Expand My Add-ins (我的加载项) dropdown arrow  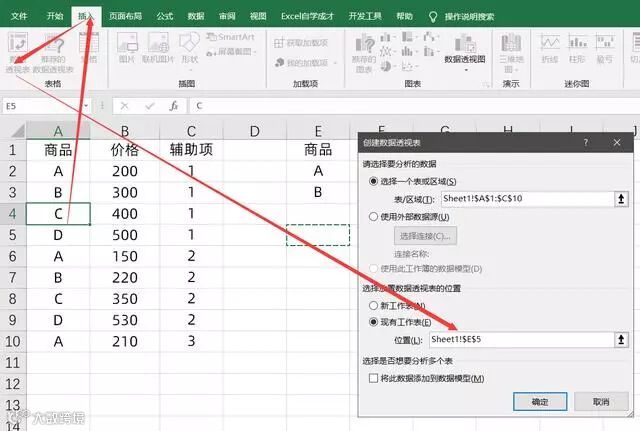point(335,63)
